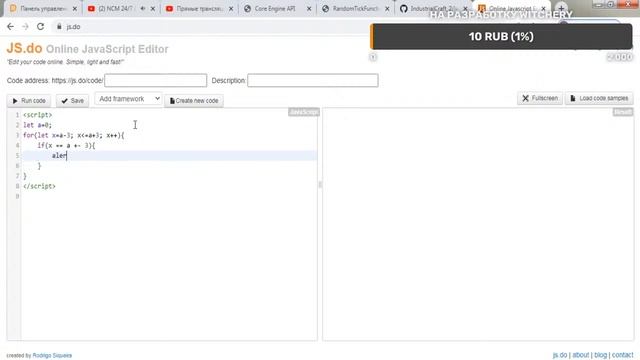Switch to the Панель управления tab
Screen dimensions: 640x360
point(43,9)
